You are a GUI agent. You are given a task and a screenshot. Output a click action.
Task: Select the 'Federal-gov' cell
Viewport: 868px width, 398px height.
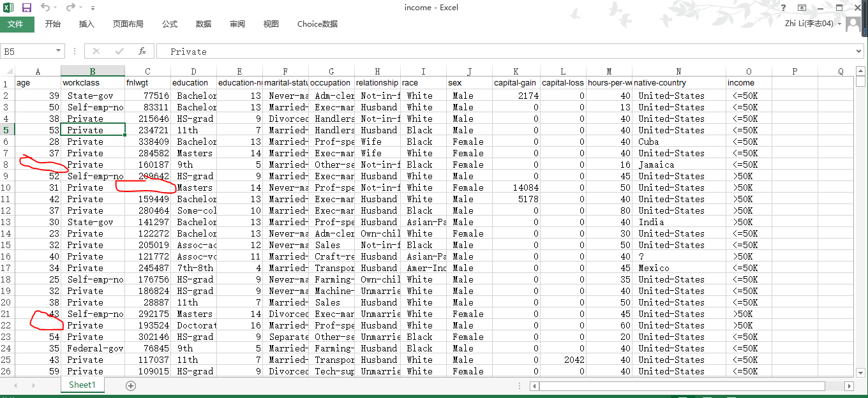93,348
